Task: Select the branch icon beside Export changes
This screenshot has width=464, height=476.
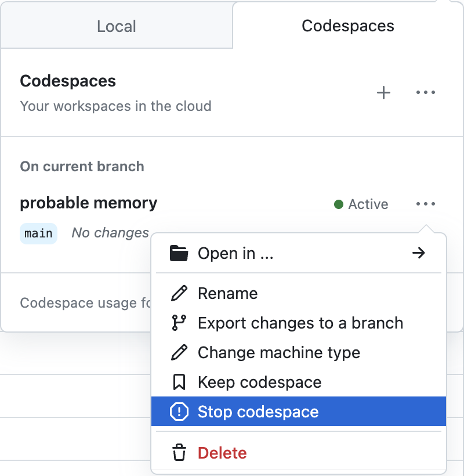Action: pyautogui.click(x=179, y=323)
